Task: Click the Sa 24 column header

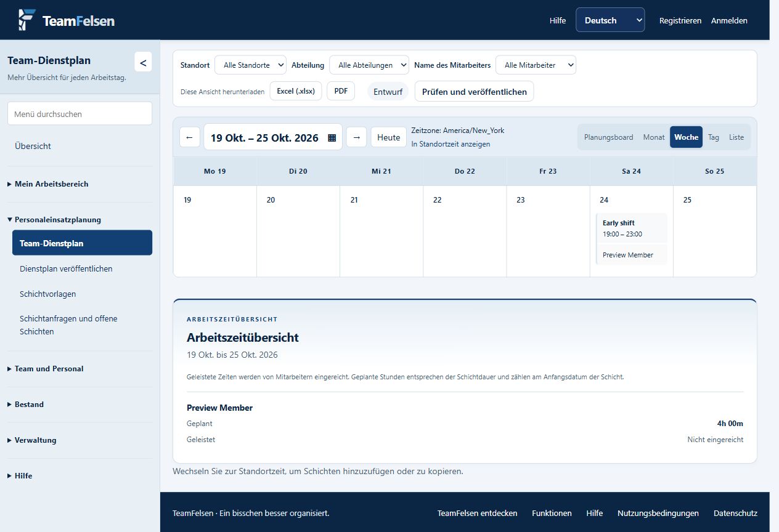Action: point(632,171)
